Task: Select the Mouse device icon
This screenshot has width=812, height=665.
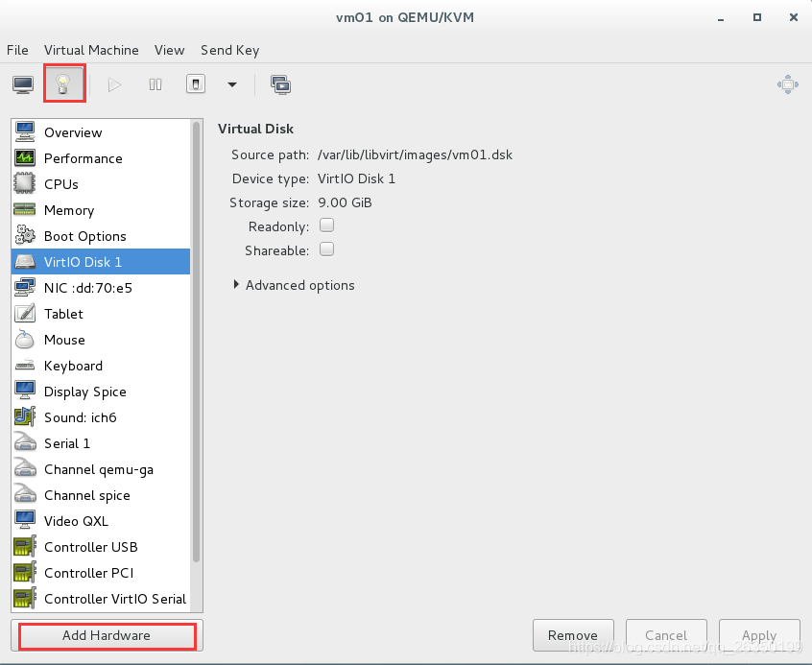Action: point(25,340)
